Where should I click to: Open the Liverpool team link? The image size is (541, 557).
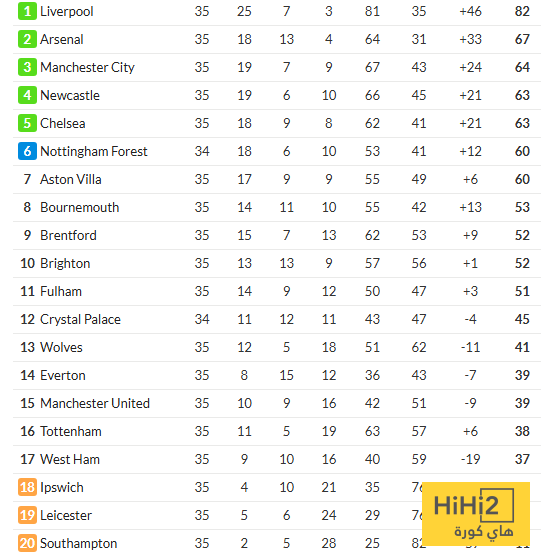(67, 11)
